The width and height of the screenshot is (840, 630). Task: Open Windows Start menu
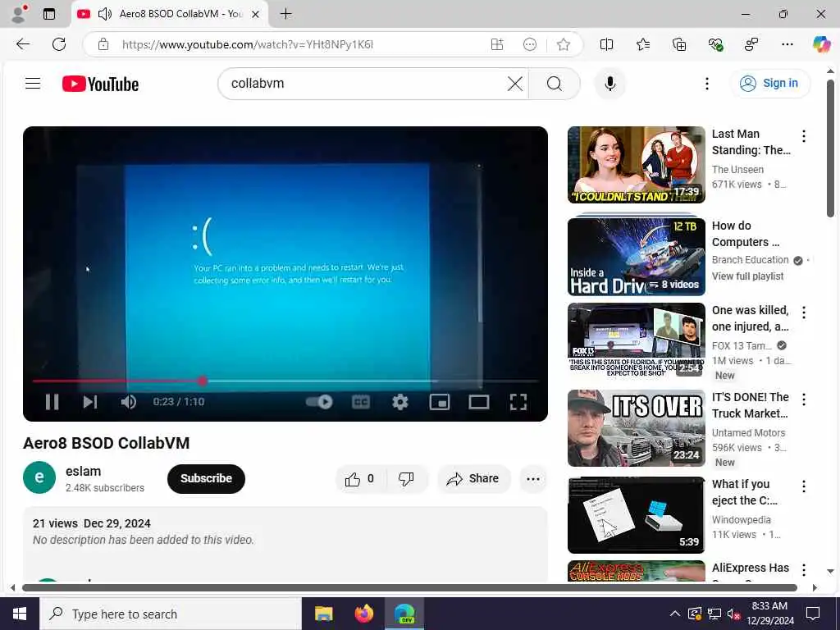20,614
